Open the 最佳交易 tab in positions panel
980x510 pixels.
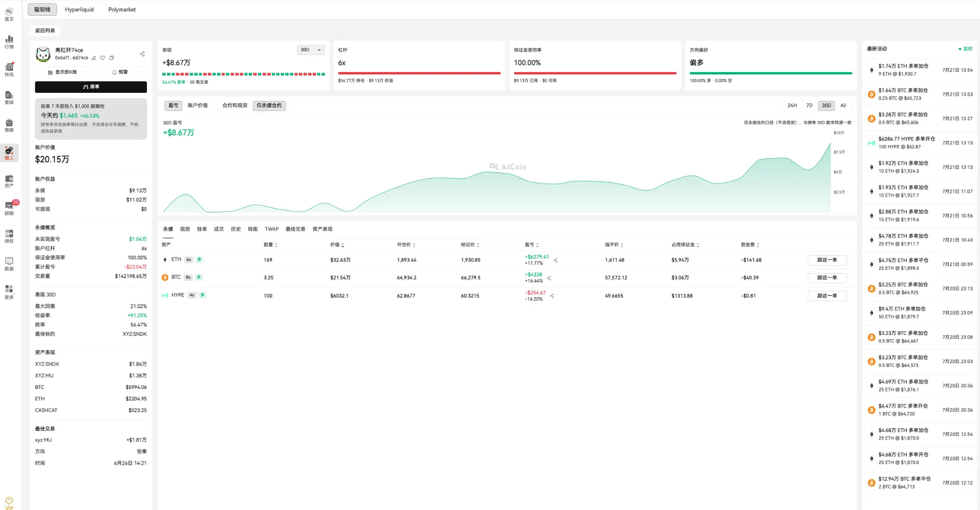(x=295, y=229)
